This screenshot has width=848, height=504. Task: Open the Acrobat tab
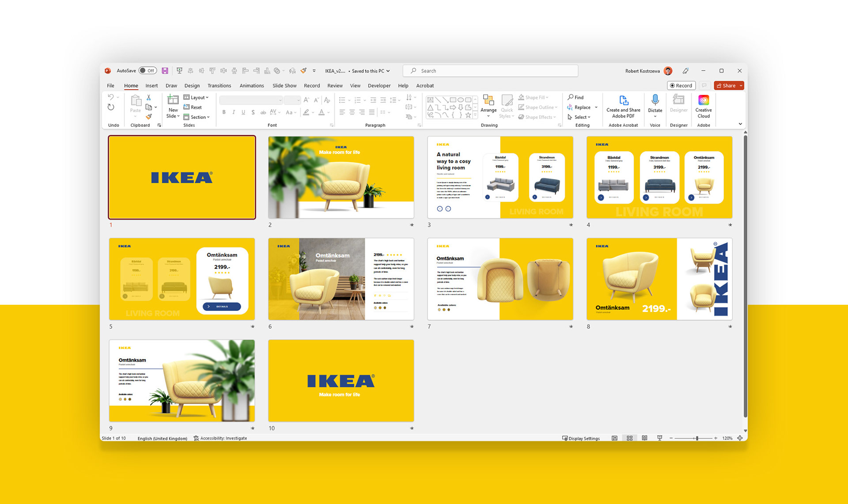[425, 86]
